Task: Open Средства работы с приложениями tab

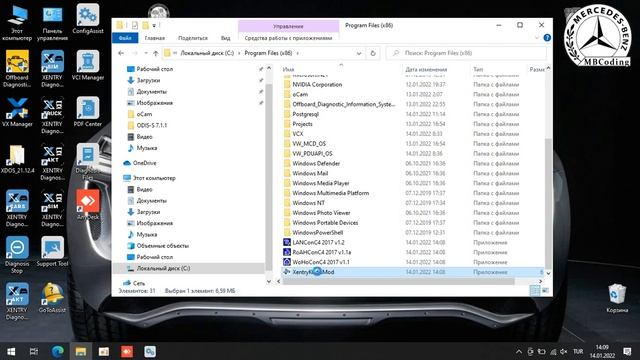Action: coord(288,38)
